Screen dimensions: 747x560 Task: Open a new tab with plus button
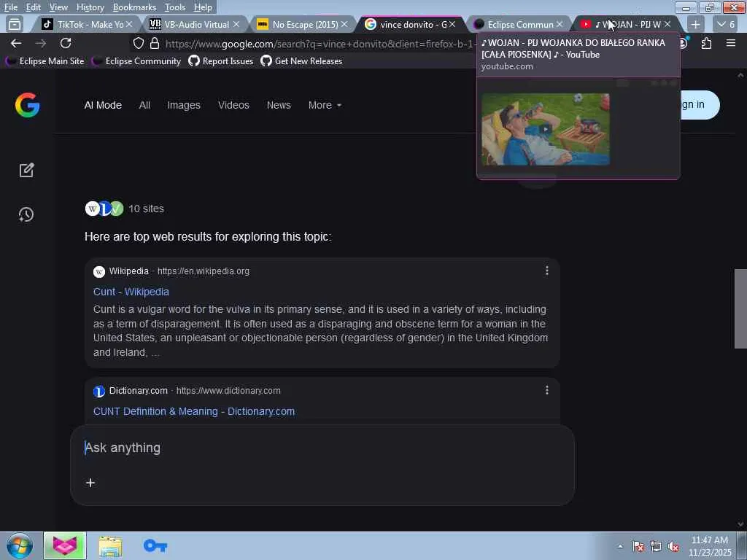(695, 24)
